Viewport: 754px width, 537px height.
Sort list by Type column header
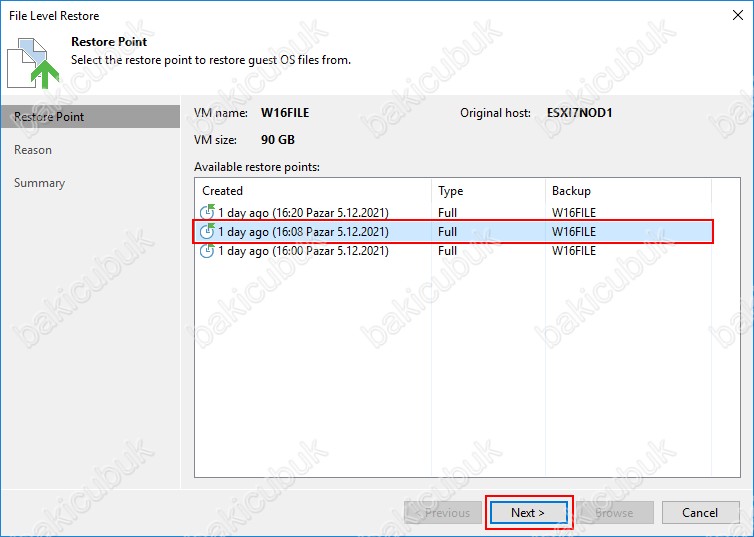pyautogui.click(x=489, y=191)
